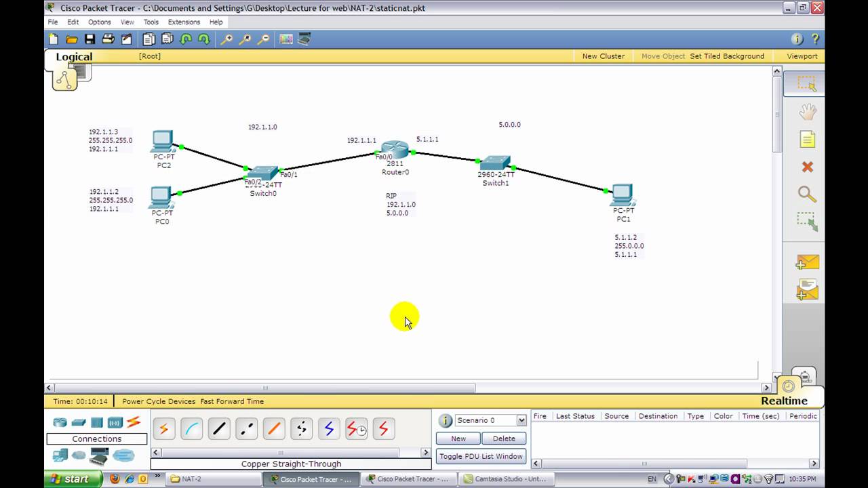Choose the Select tool in the right toolbar
The height and width of the screenshot is (488, 868).
coord(806,83)
